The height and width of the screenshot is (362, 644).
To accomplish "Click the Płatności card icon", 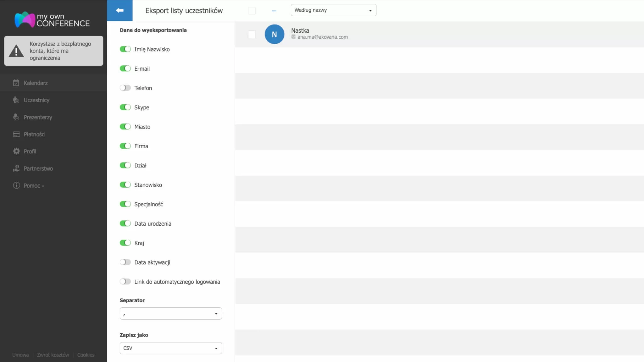I will tap(16, 134).
